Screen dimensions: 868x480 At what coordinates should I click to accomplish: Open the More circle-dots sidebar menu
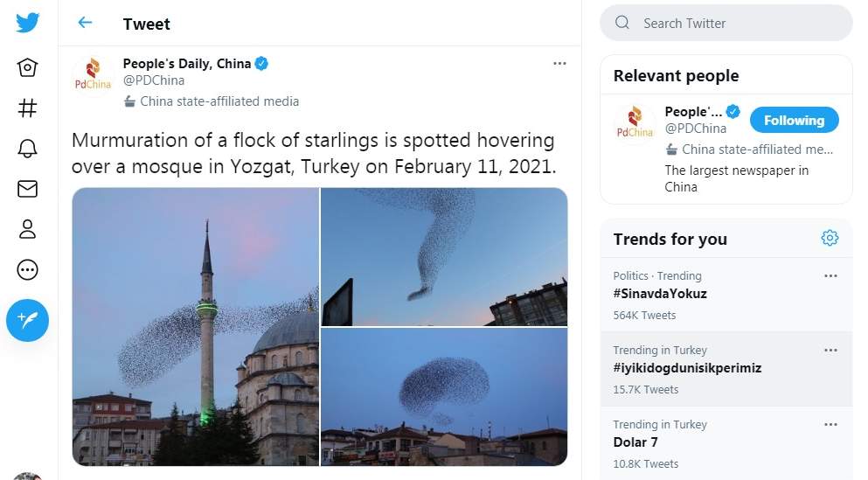pyautogui.click(x=27, y=270)
